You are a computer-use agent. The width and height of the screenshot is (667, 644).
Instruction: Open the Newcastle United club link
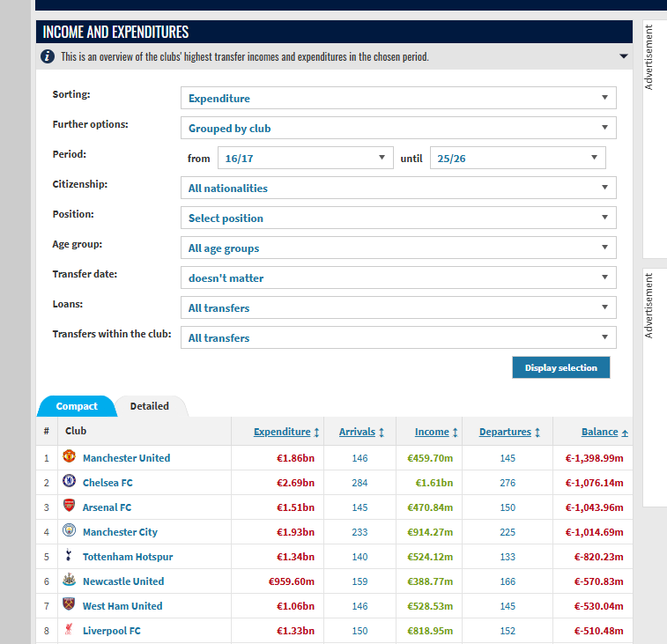coord(123,581)
